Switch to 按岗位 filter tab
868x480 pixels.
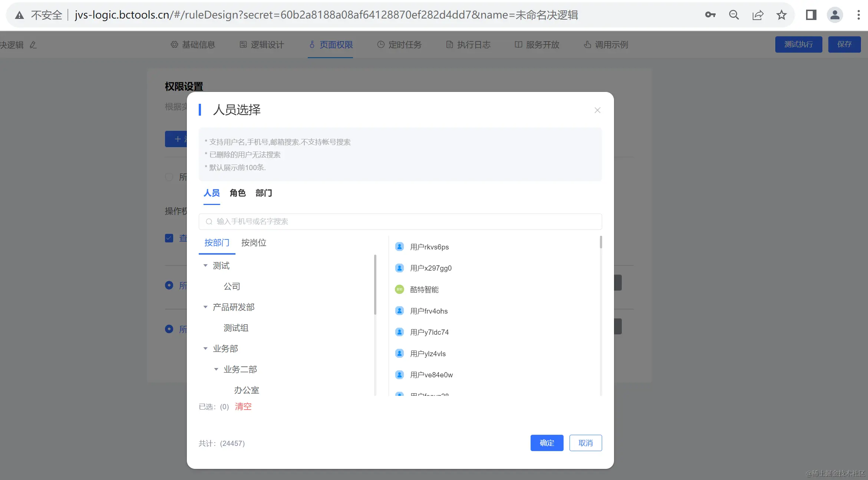click(254, 243)
